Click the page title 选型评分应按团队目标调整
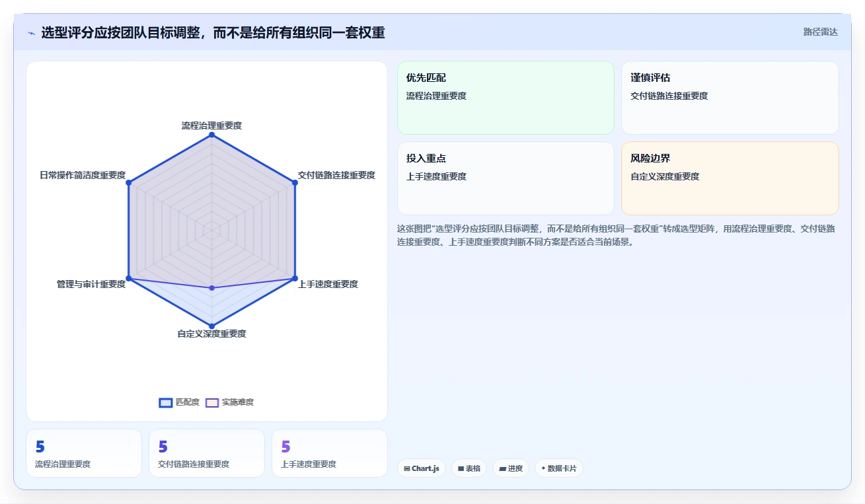The width and height of the screenshot is (865, 504). pyautogui.click(x=213, y=32)
